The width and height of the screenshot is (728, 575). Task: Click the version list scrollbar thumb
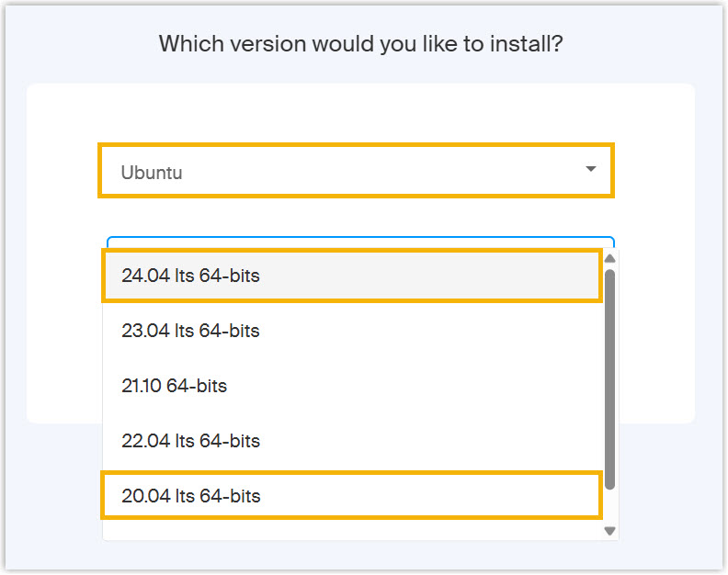(x=609, y=377)
